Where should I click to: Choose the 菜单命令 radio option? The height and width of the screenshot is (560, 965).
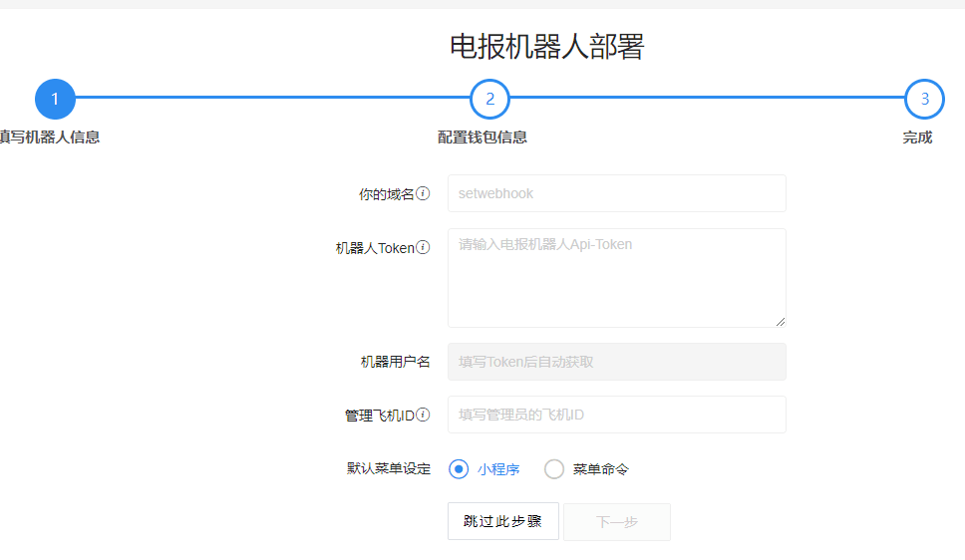coord(554,469)
